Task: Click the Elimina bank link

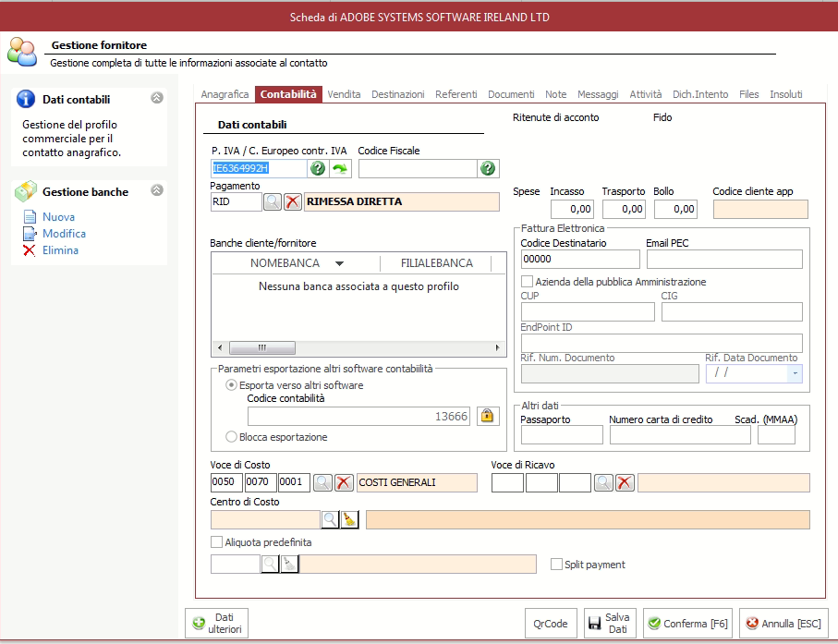Action: (60, 250)
